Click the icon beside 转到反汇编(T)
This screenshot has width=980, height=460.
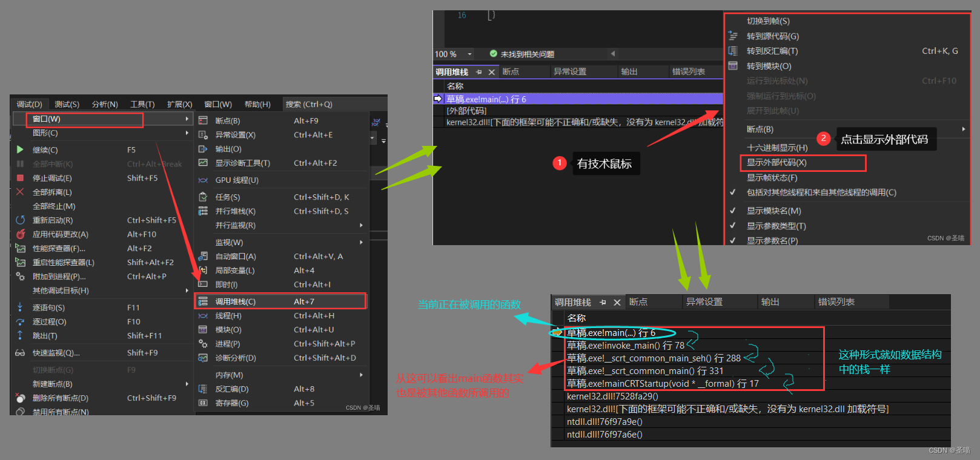[x=733, y=51]
